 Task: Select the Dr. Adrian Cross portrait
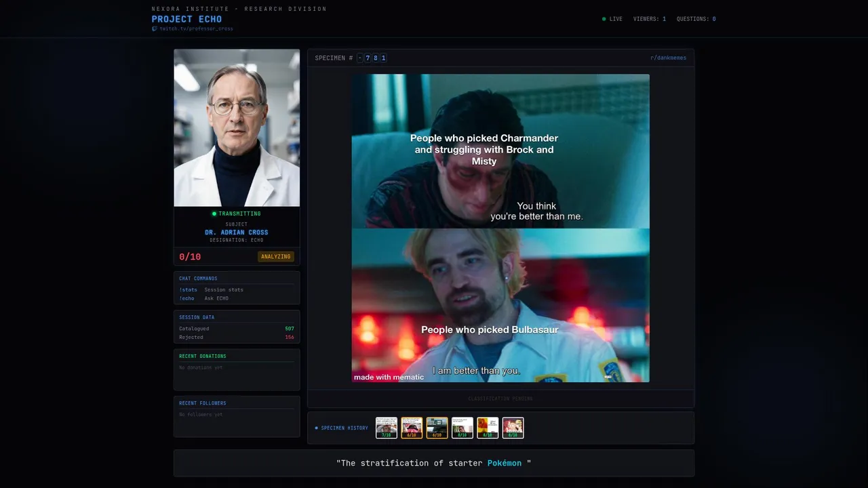click(237, 127)
